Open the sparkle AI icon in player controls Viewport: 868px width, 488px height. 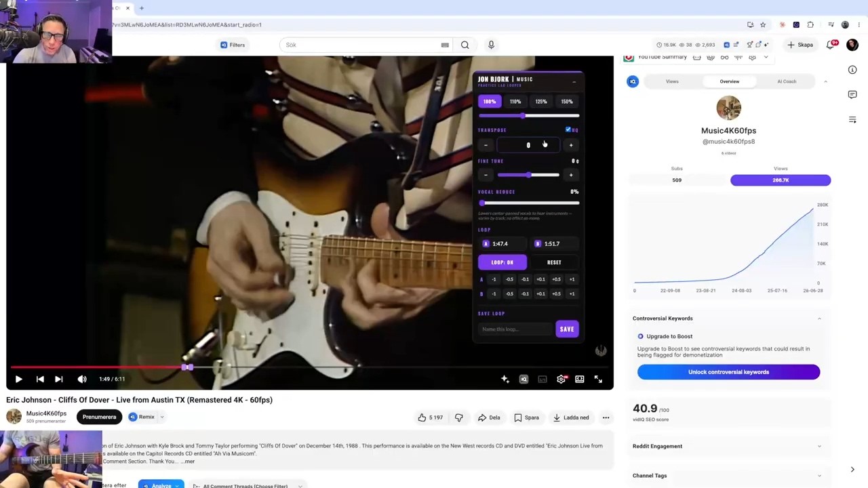[505, 380]
